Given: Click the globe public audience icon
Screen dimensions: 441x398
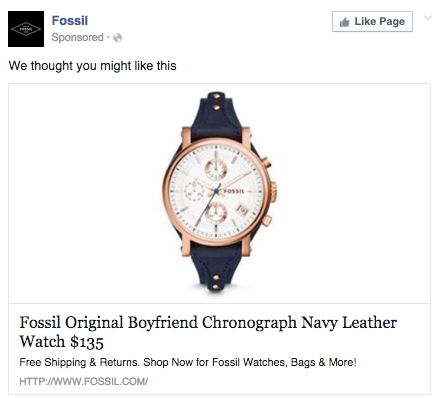Looking at the screenshot, I should tap(118, 38).
